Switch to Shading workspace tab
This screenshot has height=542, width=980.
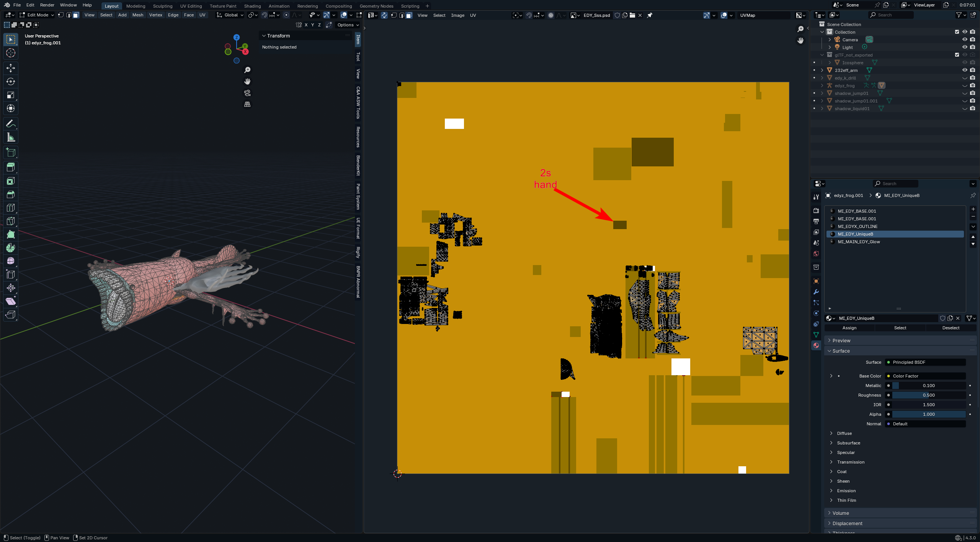click(252, 6)
